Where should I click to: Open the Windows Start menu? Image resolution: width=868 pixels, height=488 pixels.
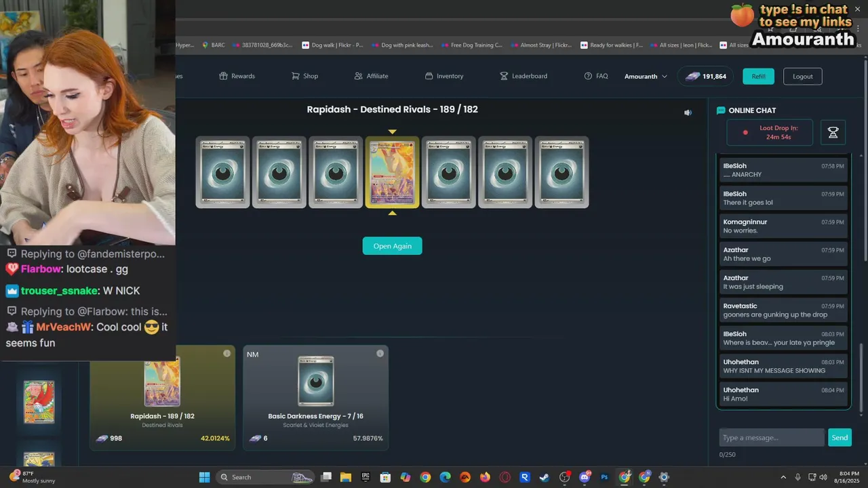[204, 477]
